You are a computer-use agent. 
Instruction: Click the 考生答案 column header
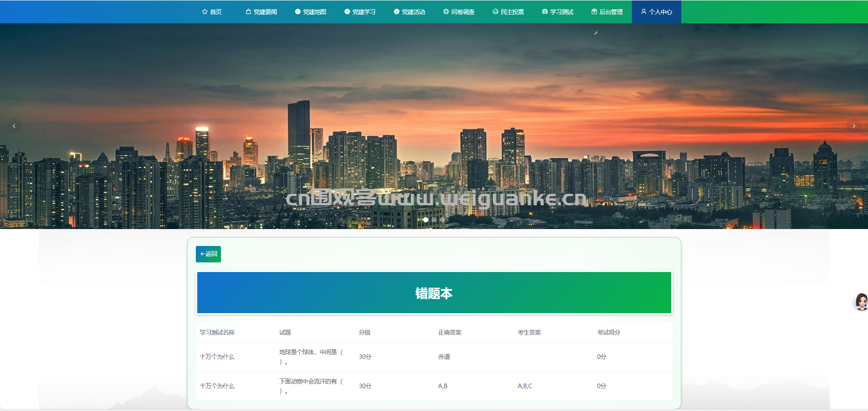(x=529, y=332)
